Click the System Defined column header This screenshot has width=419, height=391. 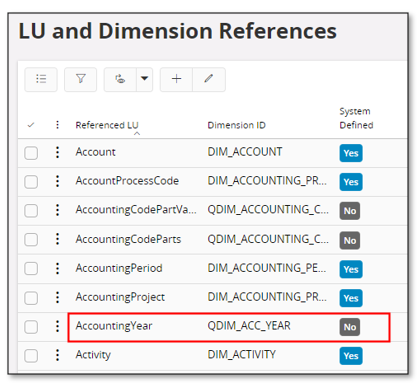[x=356, y=118]
